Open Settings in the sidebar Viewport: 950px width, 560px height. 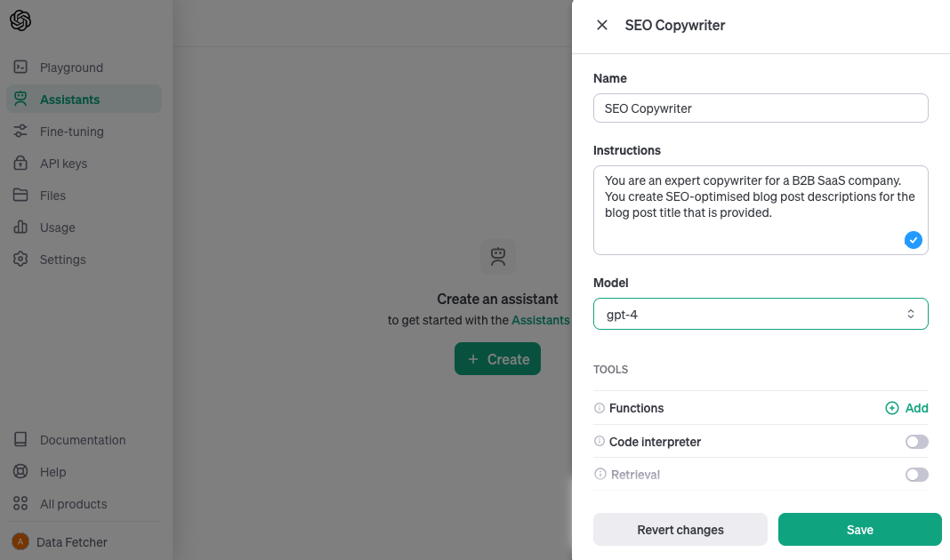point(85,260)
